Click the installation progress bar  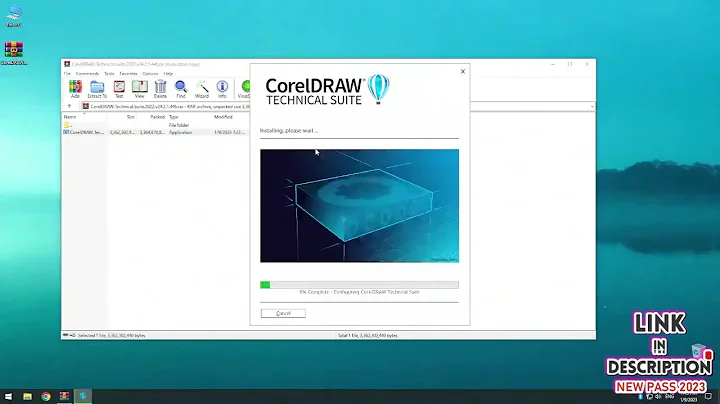coord(359,285)
